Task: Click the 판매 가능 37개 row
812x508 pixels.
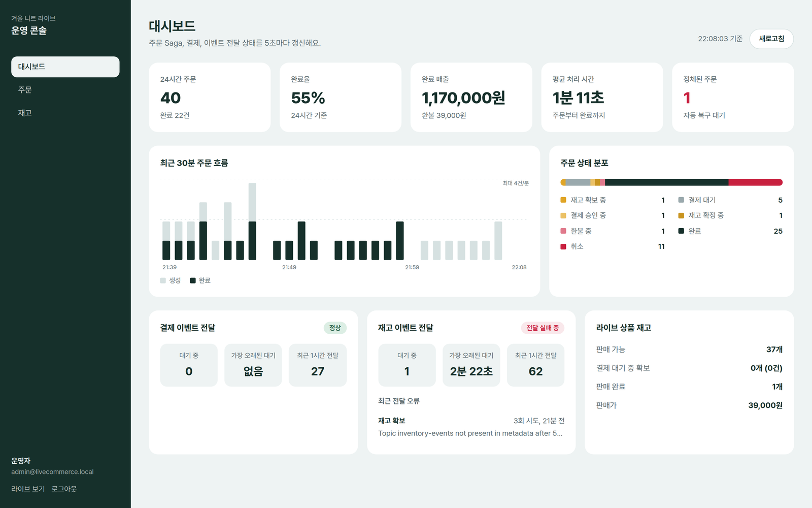Action: (689, 350)
